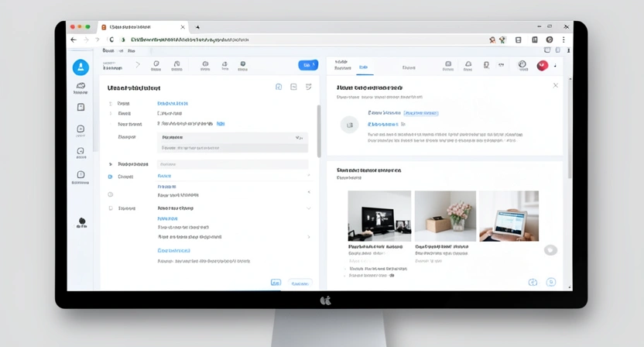This screenshot has height=347, width=644.
Task: Click the pencil edit icon in form header
Action: (x=308, y=87)
